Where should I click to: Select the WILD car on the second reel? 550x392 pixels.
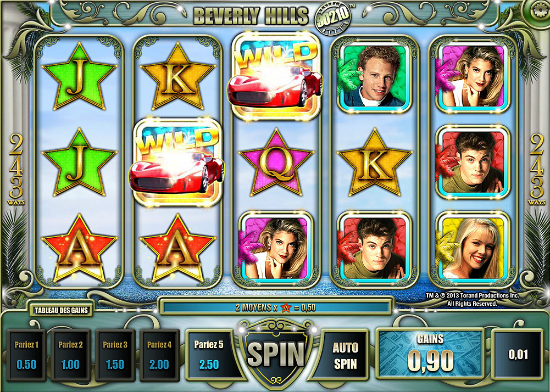pyautogui.click(x=177, y=162)
